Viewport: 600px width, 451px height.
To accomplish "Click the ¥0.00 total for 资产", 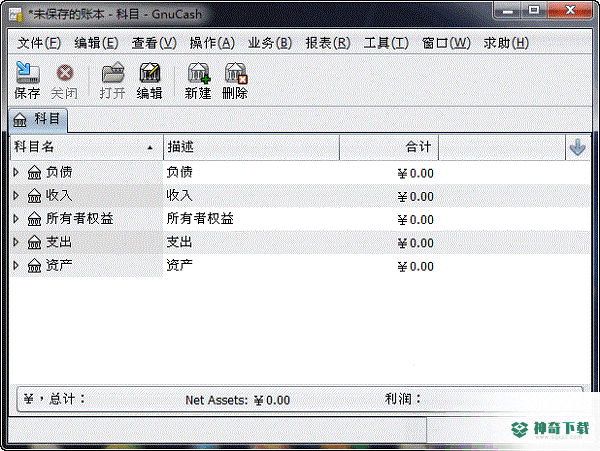I will click(416, 267).
